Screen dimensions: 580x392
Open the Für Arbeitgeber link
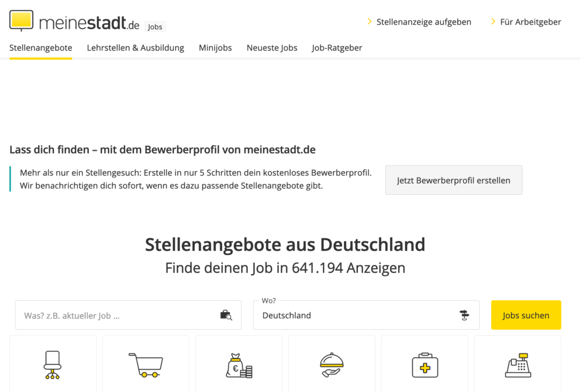pyautogui.click(x=530, y=22)
